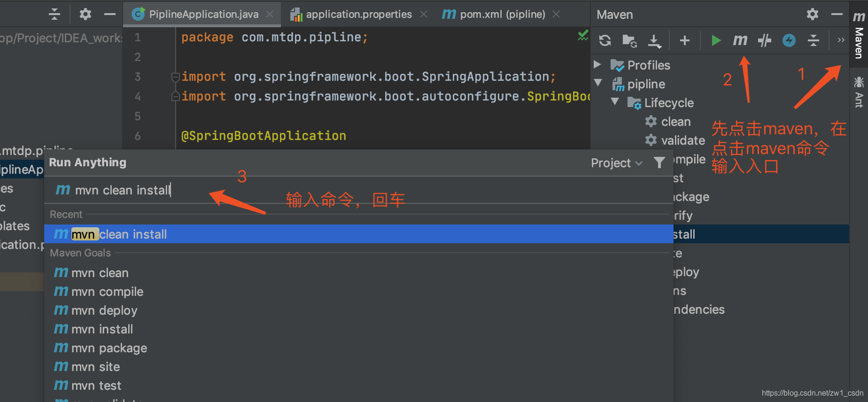Switch to the pom.xml (pipline) tab
The width and height of the screenshot is (868, 402).
click(x=502, y=15)
